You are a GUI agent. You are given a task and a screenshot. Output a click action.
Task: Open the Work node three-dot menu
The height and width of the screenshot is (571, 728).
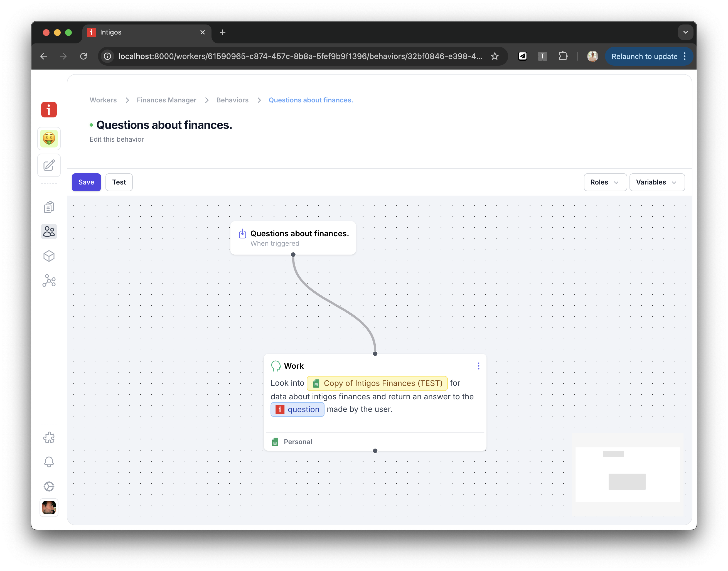pos(478,366)
